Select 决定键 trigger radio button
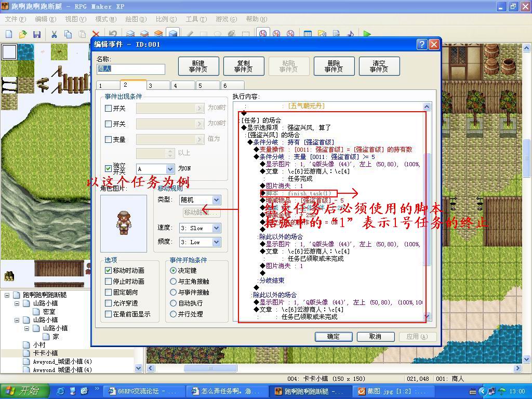 (173, 270)
